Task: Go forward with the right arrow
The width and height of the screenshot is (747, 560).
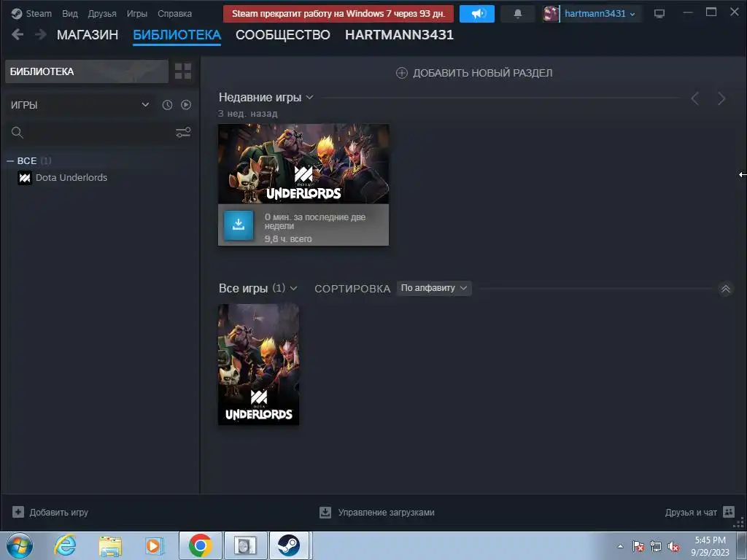Action: tap(41, 34)
